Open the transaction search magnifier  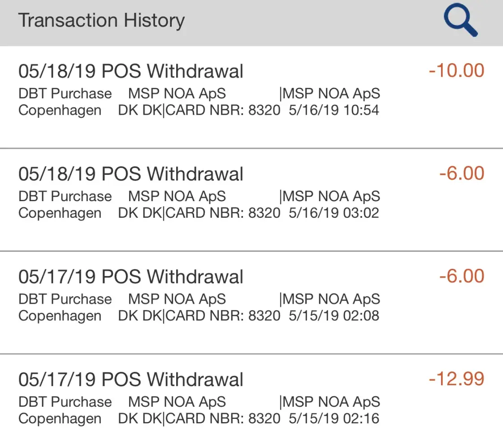pos(460,21)
